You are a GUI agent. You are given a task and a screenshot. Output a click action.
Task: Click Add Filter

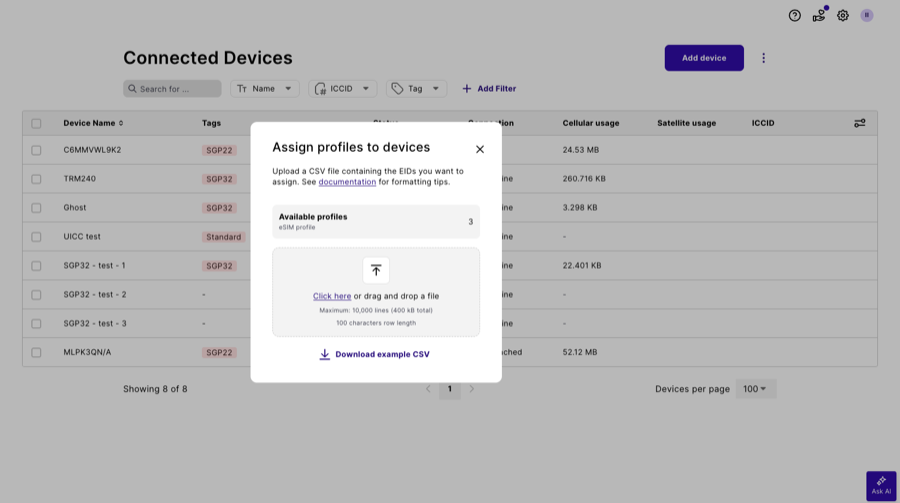[489, 88]
